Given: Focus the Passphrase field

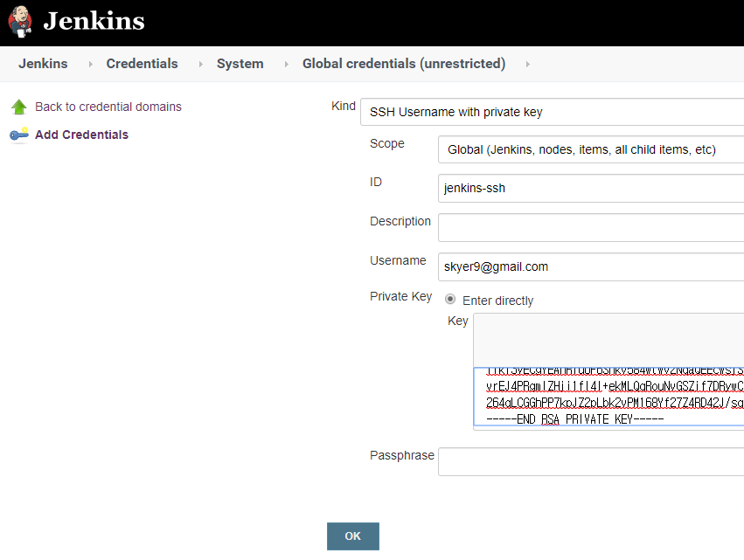Looking at the screenshot, I should (591, 461).
